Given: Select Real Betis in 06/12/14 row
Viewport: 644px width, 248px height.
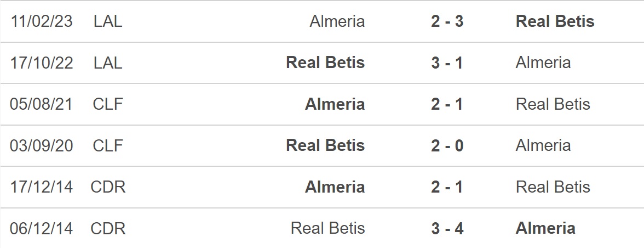Looking at the screenshot, I should [327, 228].
